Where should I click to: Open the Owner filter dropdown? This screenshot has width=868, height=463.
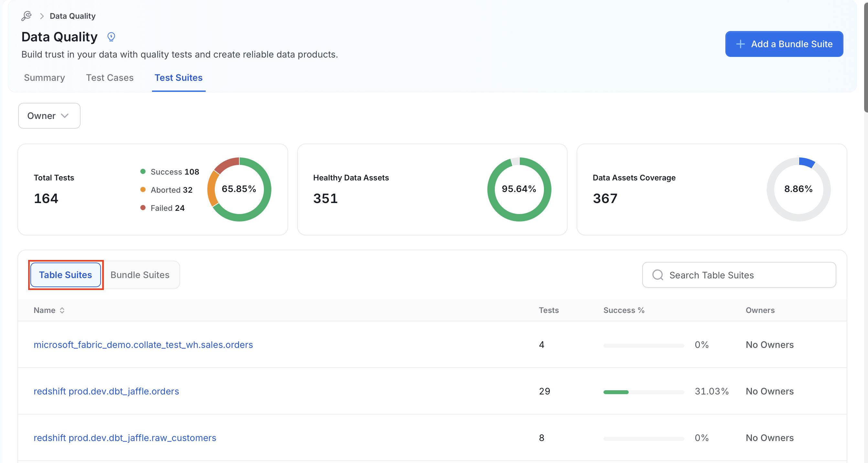(49, 115)
